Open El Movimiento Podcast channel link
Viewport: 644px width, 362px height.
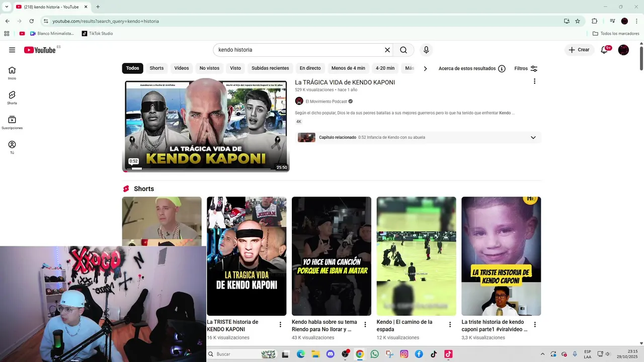tap(326, 101)
